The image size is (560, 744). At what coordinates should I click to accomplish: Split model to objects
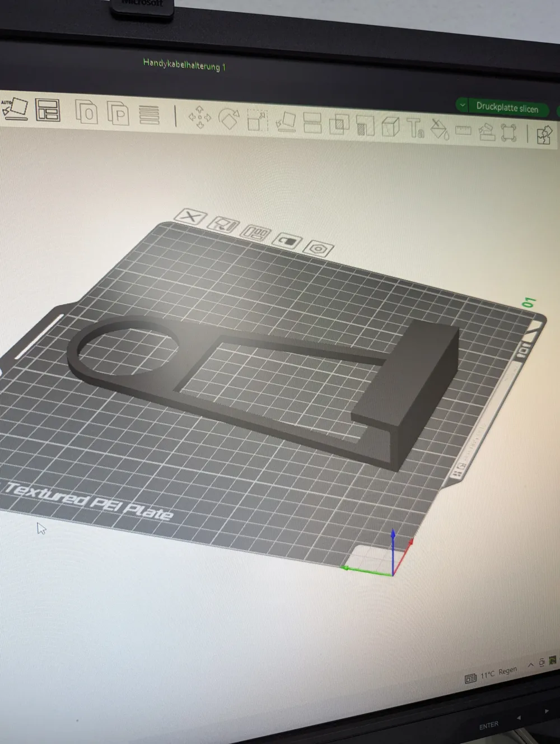click(86, 113)
